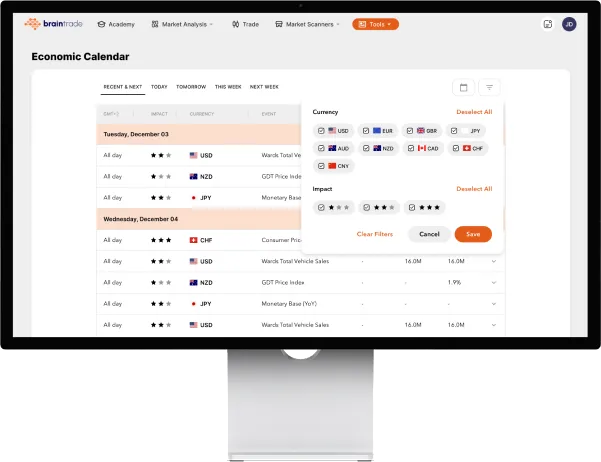Open the Tools dropdown
Screen dimensions: 601x462
[375, 24]
